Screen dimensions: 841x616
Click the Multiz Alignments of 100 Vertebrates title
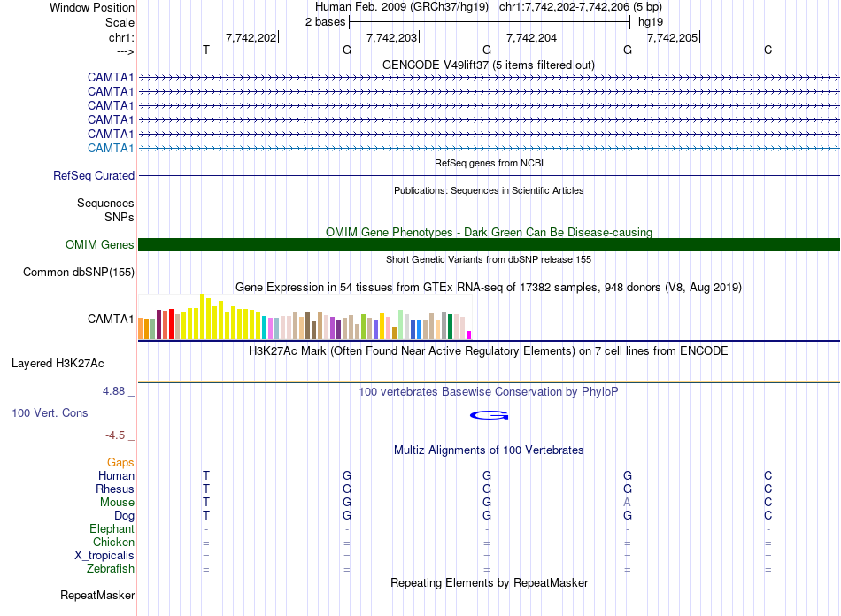point(489,450)
